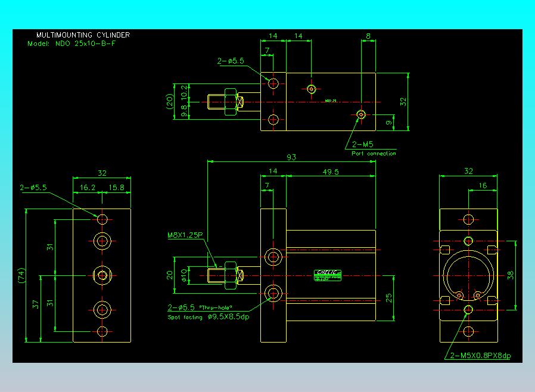Select the "38" vertical dimension
This screenshot has width=535, height=392.
tap(511, 275)
